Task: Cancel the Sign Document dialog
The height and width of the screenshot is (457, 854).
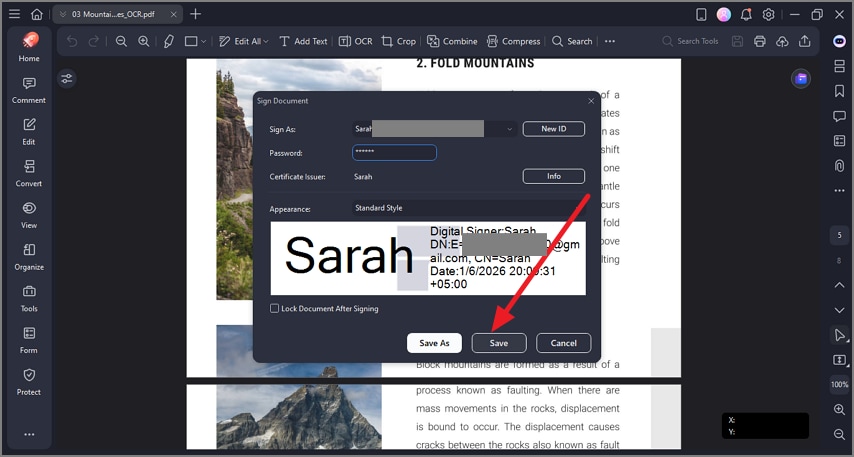Action: pyautogui.click(x=564, y=343)
